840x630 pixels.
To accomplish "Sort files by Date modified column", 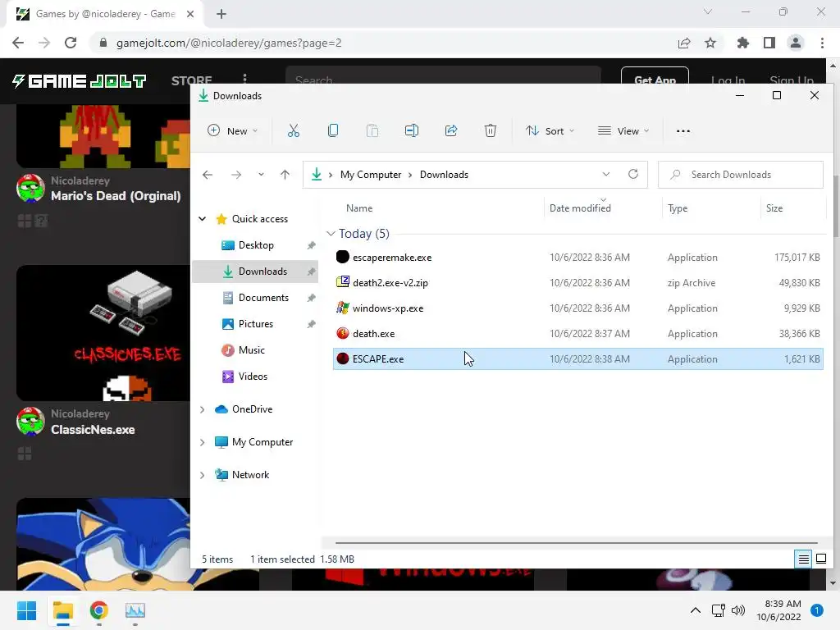I will (x=580, y=208).
